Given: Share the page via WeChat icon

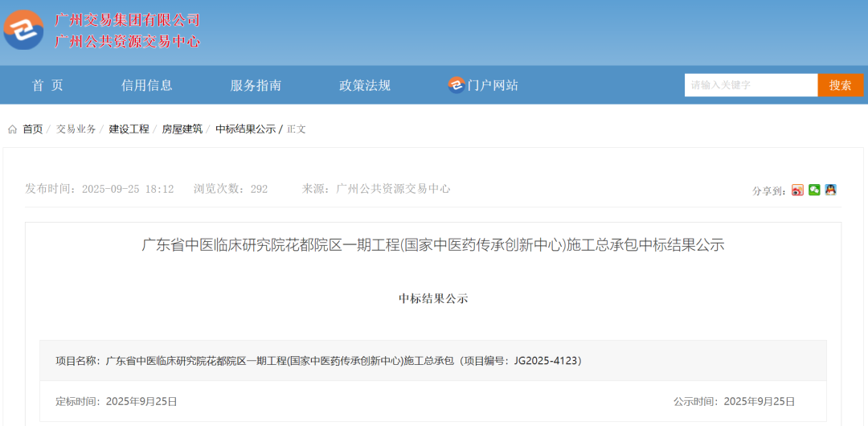Looking at the screenshot, I should pos(814,190).
